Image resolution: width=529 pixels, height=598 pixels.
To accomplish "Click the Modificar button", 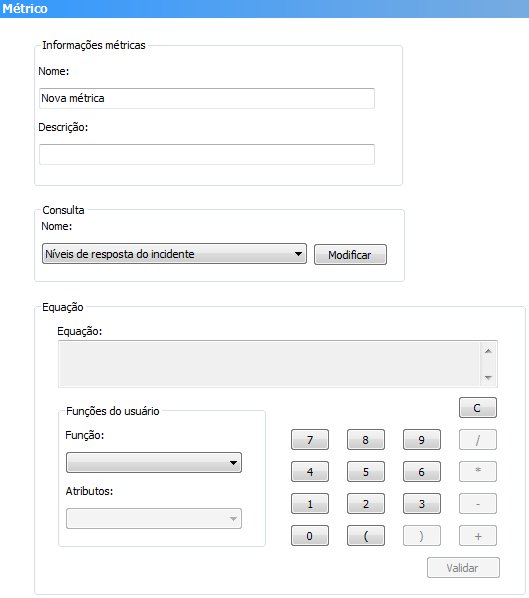I will (x=350, y=254).
